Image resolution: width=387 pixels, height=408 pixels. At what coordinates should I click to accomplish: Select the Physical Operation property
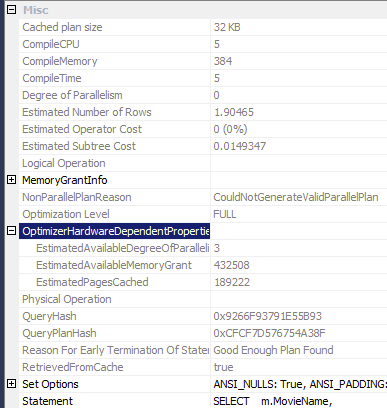67,299
